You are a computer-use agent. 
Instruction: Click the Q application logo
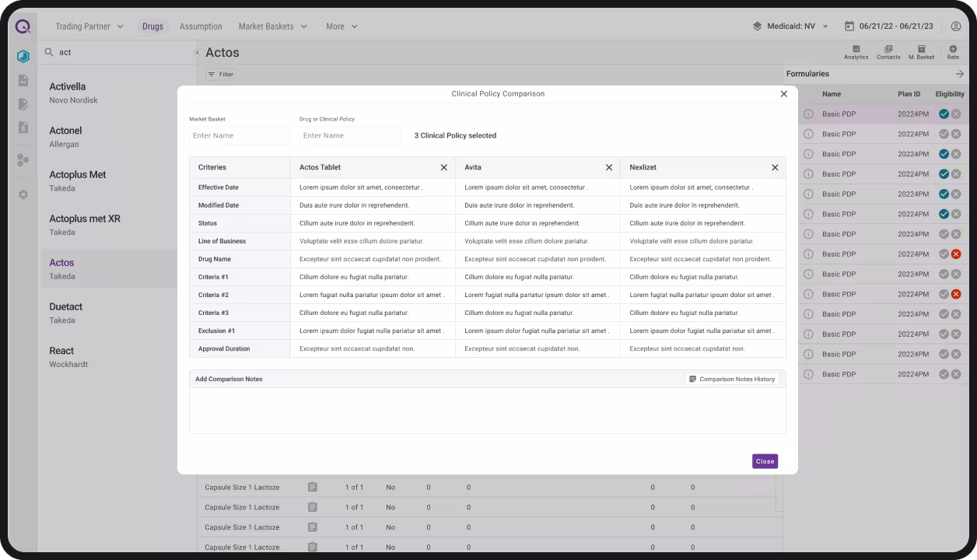(23, 26)
